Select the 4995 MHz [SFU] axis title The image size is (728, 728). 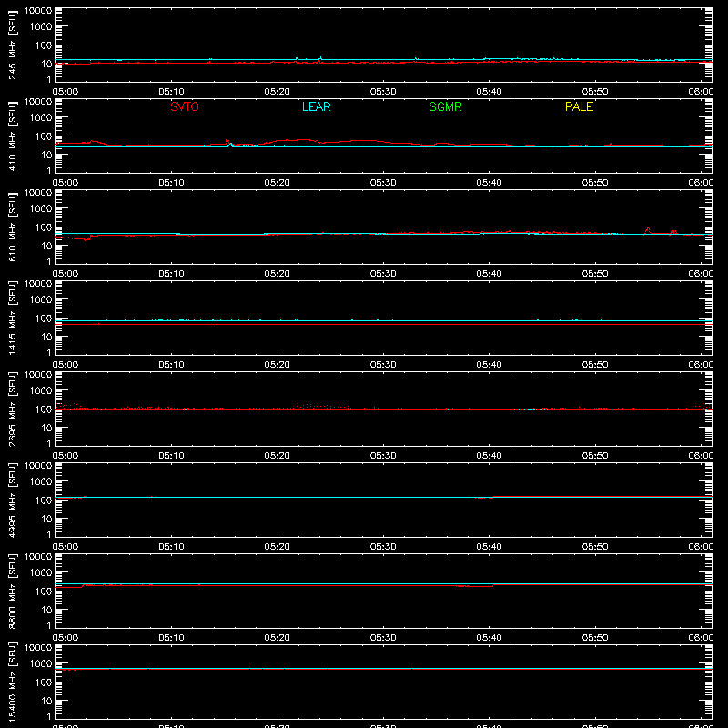(x=13, y=500)
